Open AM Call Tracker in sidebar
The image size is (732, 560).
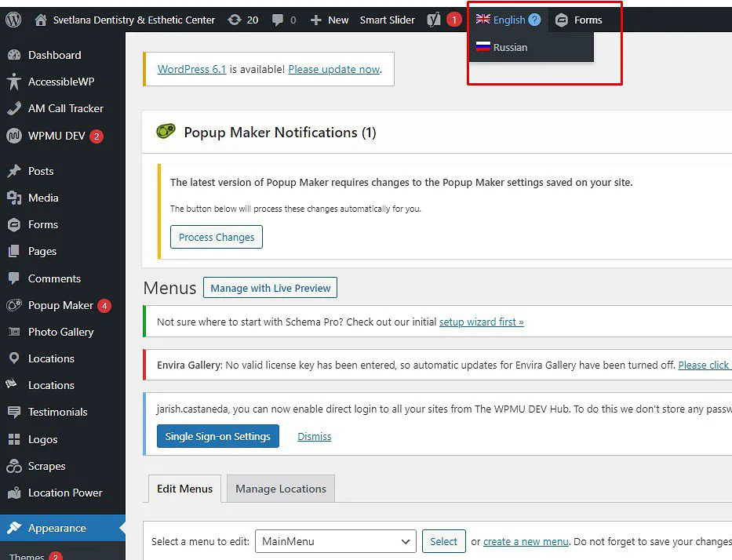click(x=65, y=108)
